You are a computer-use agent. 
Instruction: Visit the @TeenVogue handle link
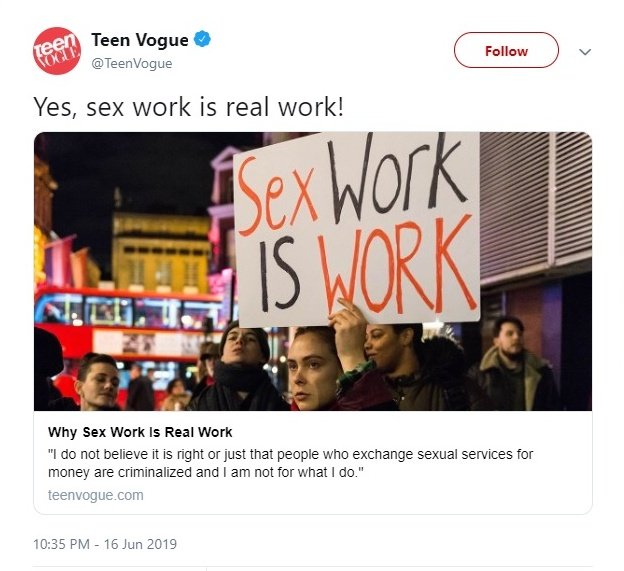tap(132, 64)
